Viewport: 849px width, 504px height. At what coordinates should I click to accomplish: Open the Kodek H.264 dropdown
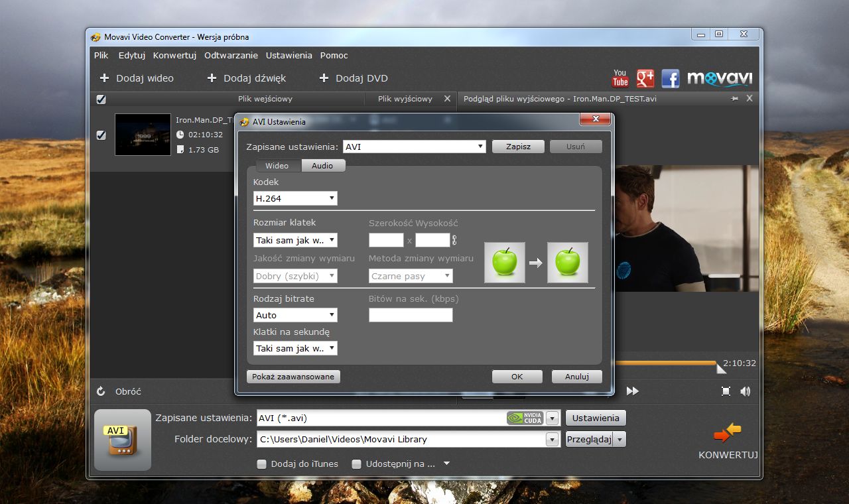click(296, 198)
